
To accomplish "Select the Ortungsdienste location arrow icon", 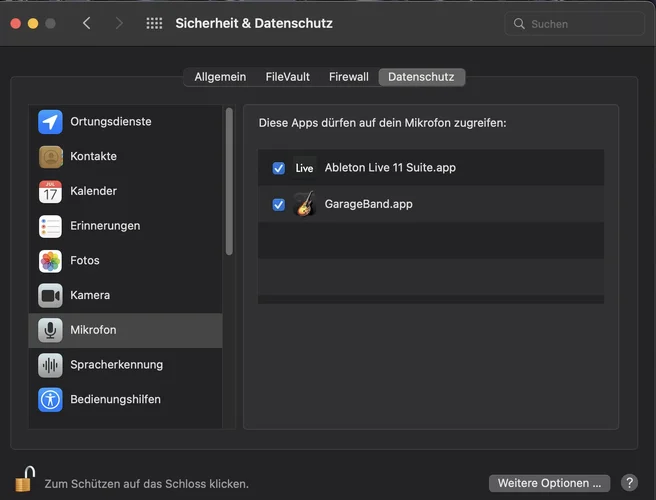I will point(50,122).
